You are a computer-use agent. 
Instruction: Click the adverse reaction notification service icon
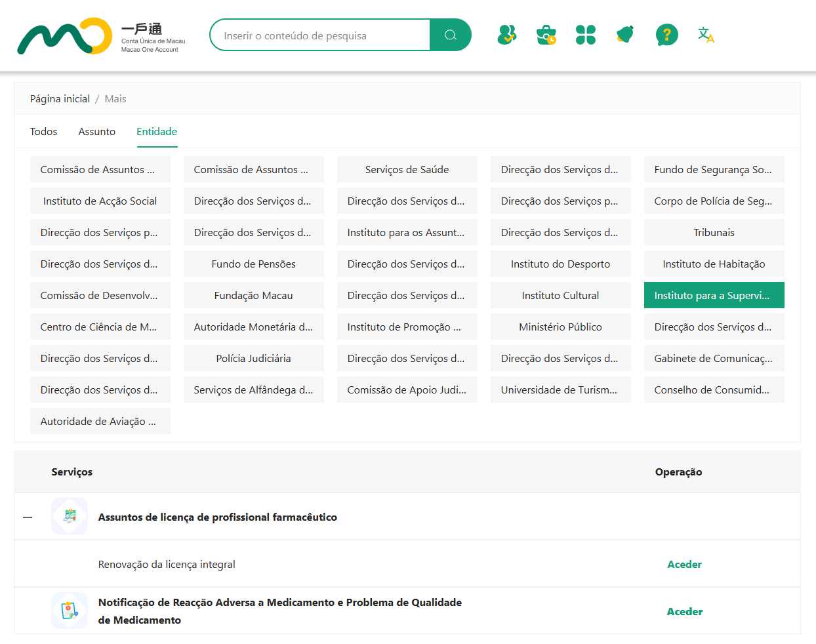point(70,611)
